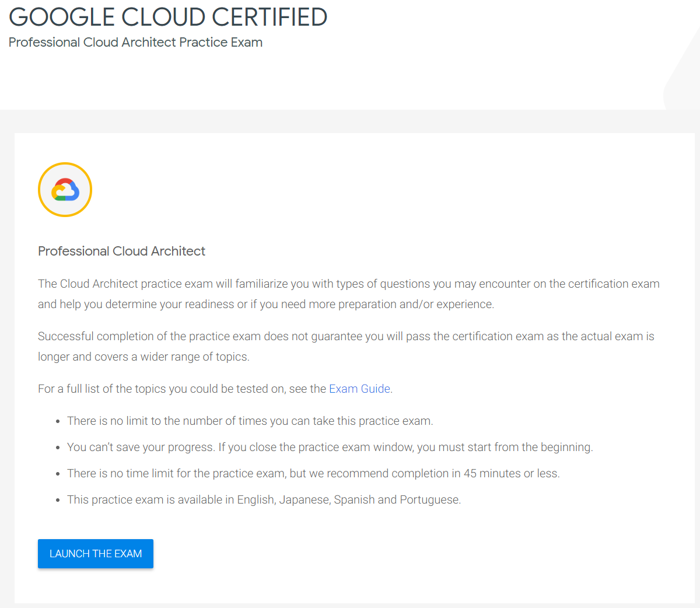Click the bullet about 45 minutes time recommendation
Image resolution: width=700 pixels, height=608 pixels.
(313, 473)
